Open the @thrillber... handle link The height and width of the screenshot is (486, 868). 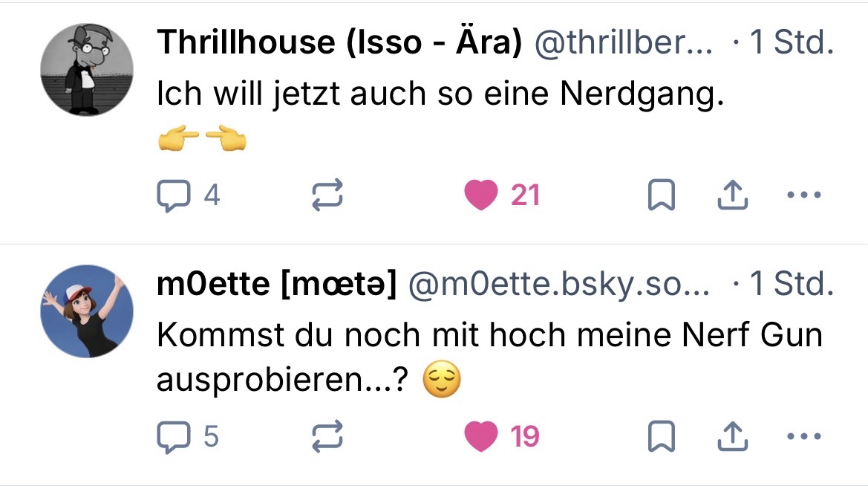click(x=623, y=44)
